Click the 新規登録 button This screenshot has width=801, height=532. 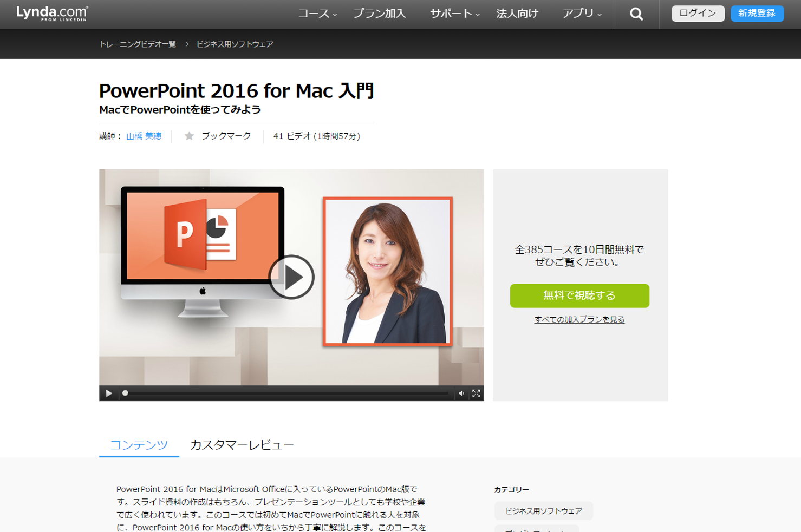(757, 14)
